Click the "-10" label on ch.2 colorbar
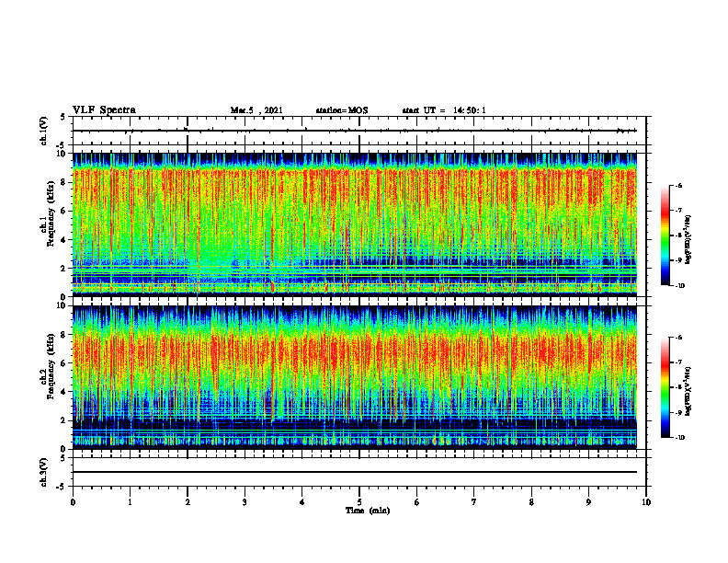728x563 pixels. (680, 438)
